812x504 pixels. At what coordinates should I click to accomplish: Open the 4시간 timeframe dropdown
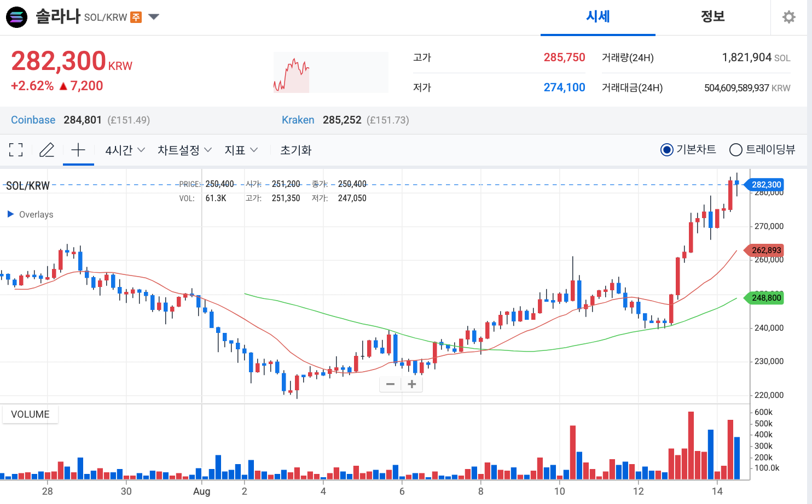click(125, 149)
